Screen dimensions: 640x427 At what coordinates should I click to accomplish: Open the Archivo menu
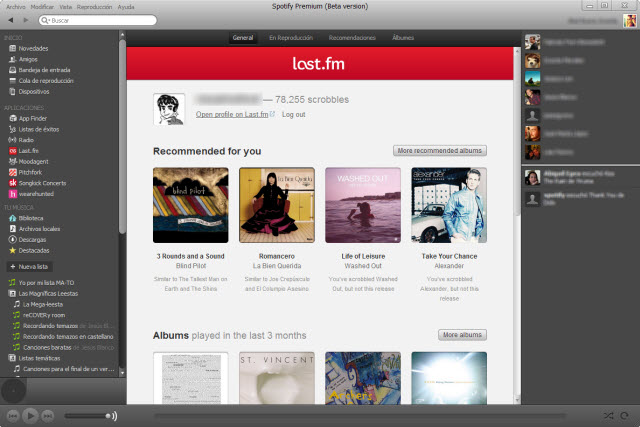pyautogui.click(x=16, y=7)
